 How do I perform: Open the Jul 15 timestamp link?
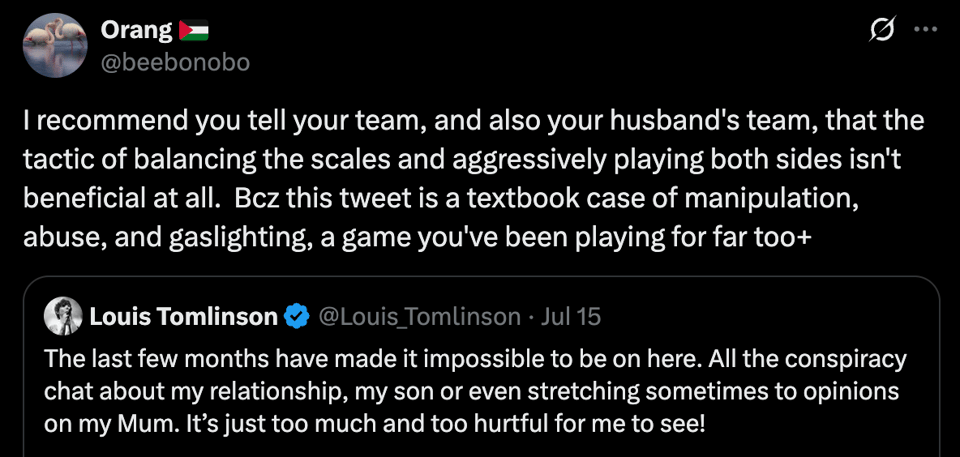pos(570,317)
